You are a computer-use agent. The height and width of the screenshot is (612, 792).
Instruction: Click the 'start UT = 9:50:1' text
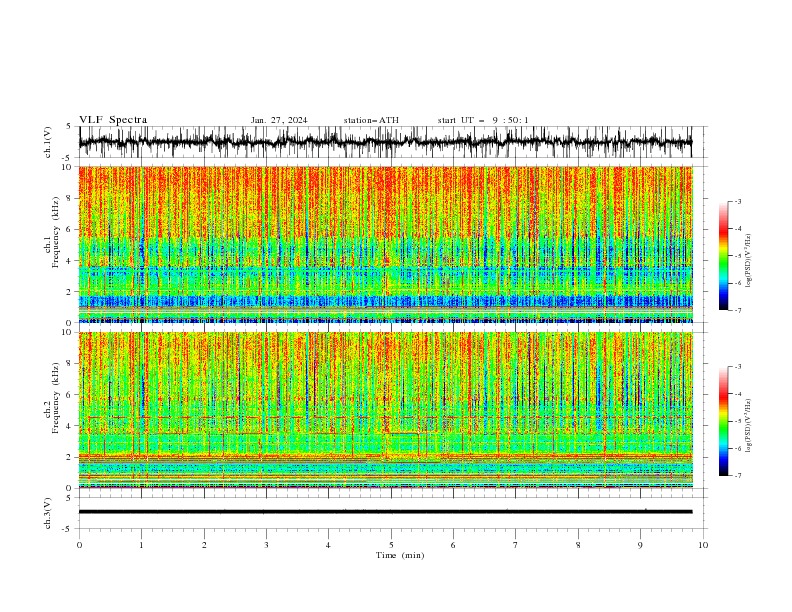tap(483, 120)
